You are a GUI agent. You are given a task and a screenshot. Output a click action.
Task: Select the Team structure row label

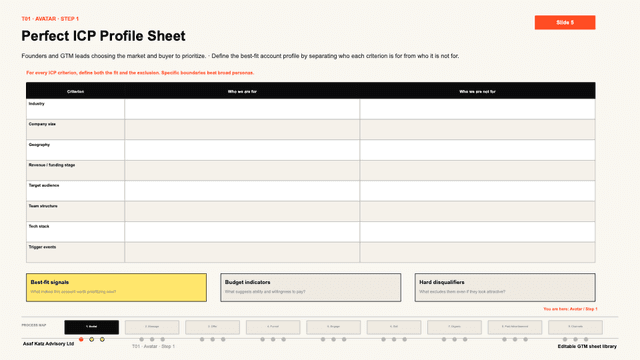point(43,206)
